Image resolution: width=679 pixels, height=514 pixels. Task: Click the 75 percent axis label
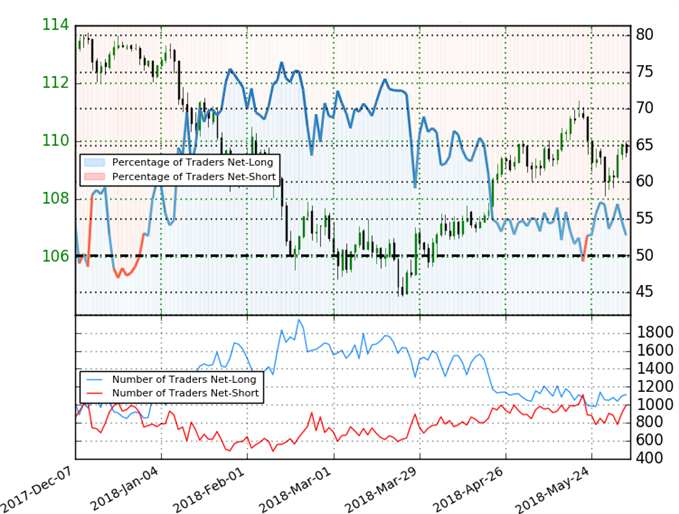tap(644, 71)
